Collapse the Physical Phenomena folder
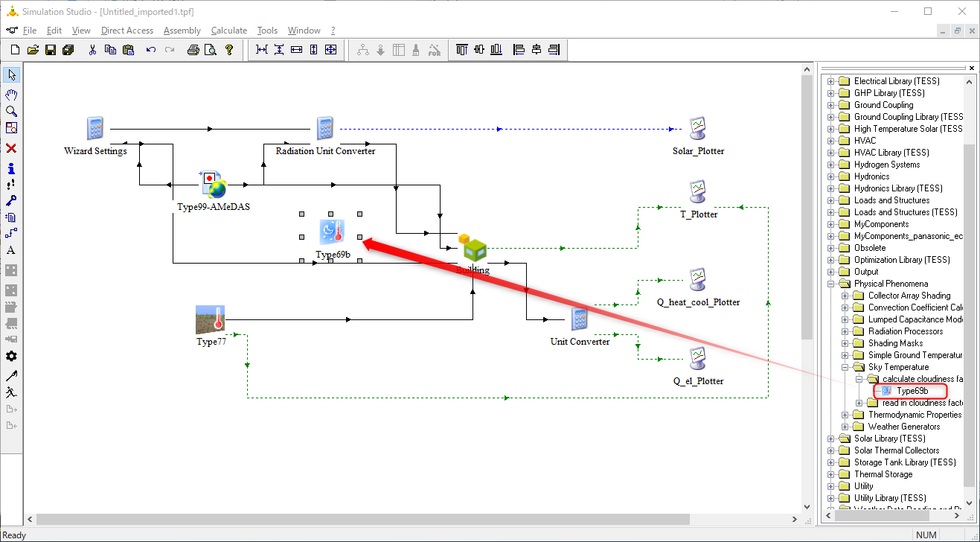 831,284
